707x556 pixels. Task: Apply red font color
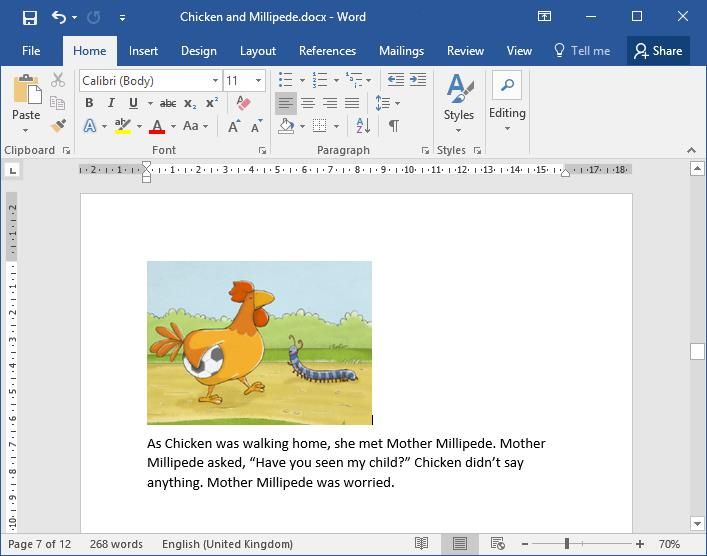tap(157, 126)
